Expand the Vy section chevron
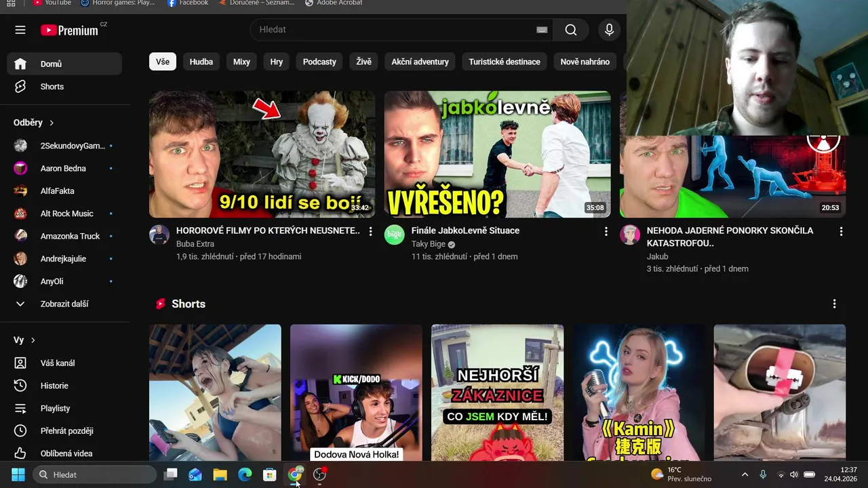This screenshot has width=868, height=488. point(33,340)
